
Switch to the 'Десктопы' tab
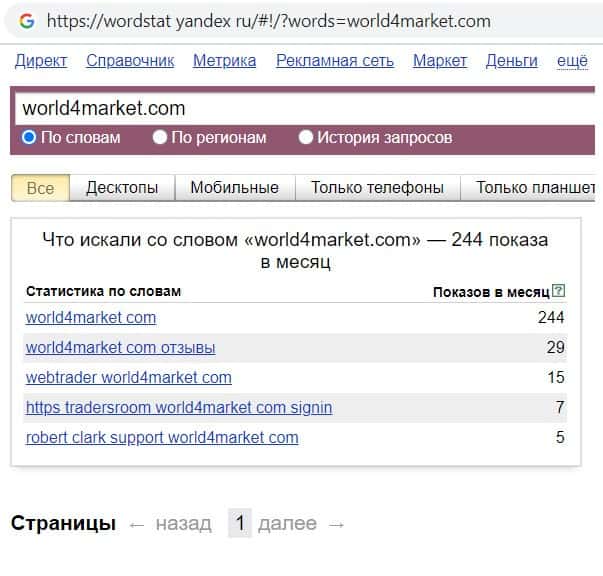point(122,187)
